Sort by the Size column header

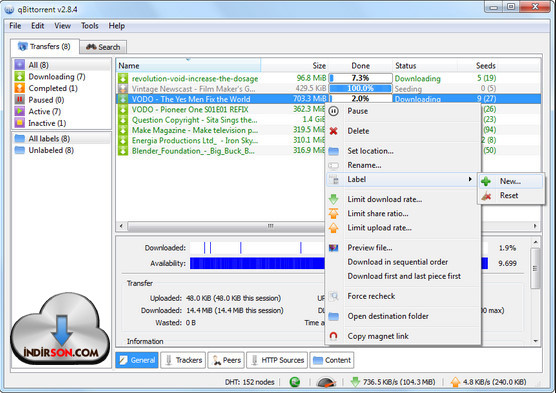click(x=294, y=66)
